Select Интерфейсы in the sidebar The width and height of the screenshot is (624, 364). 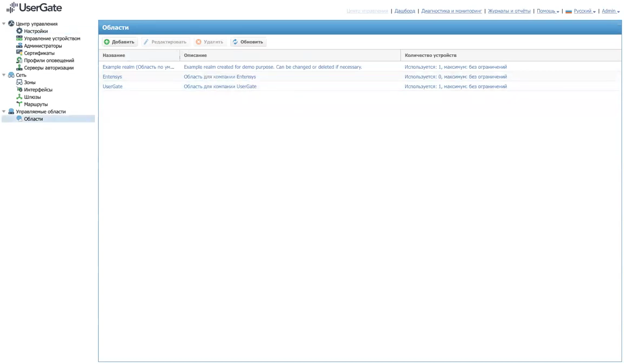[38, 89]
